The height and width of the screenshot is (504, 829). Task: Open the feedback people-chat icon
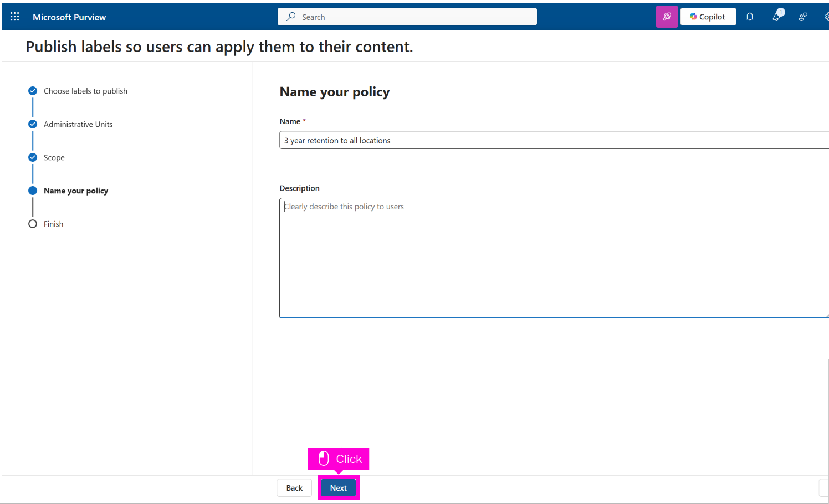click(x=803, y=17)
